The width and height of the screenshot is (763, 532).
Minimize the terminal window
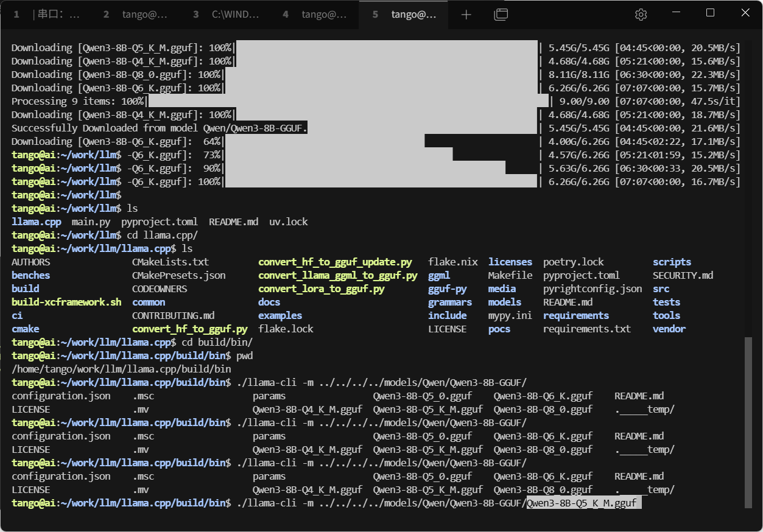(x=675, y=13)
